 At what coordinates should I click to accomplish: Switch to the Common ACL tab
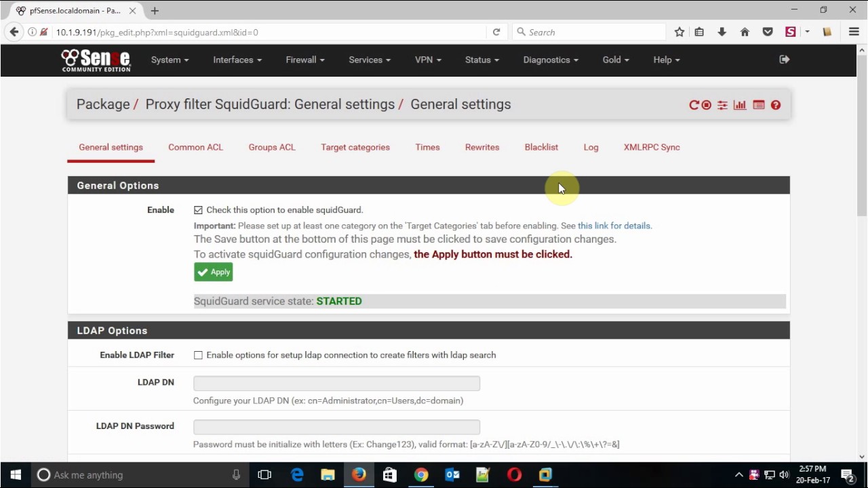coord(195,147)
